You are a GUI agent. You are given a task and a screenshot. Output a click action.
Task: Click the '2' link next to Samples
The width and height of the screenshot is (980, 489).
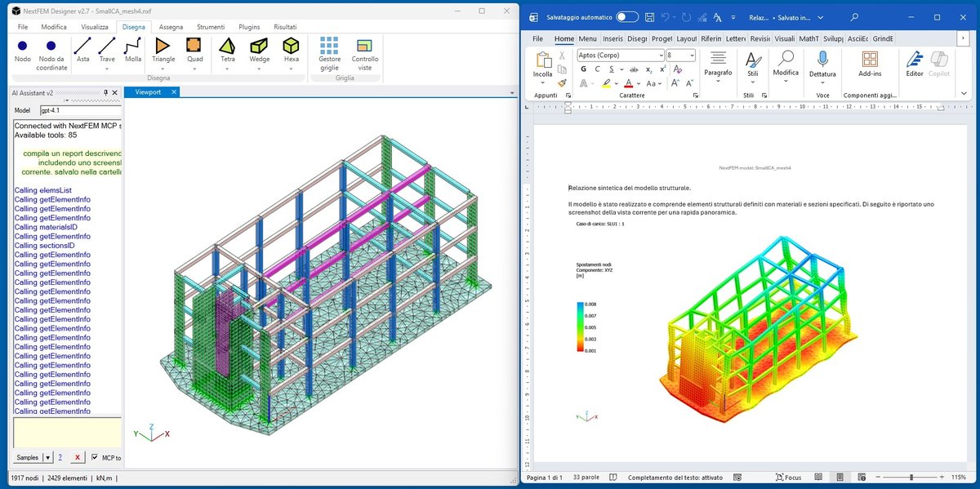pyautogui.click(x=60, y=458)
